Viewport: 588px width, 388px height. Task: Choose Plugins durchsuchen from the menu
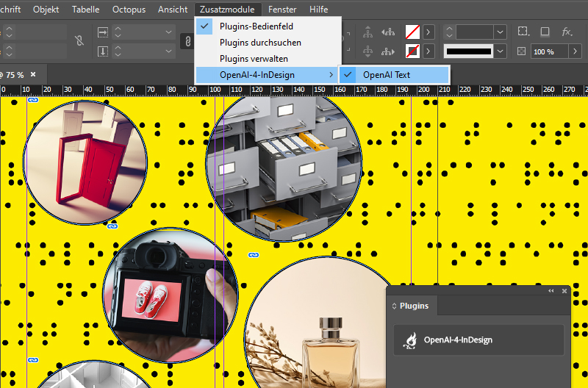(x=260, y=43)
